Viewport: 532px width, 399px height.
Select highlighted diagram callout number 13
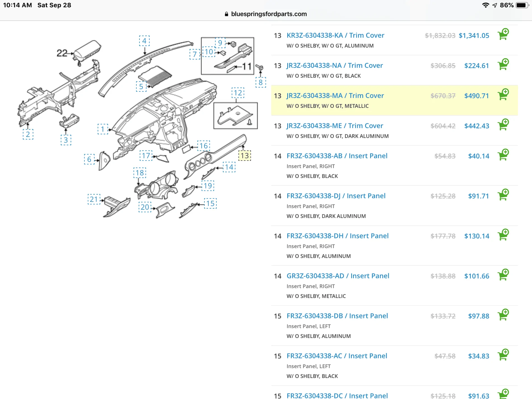pyautogui.click(x=244, y=156)
